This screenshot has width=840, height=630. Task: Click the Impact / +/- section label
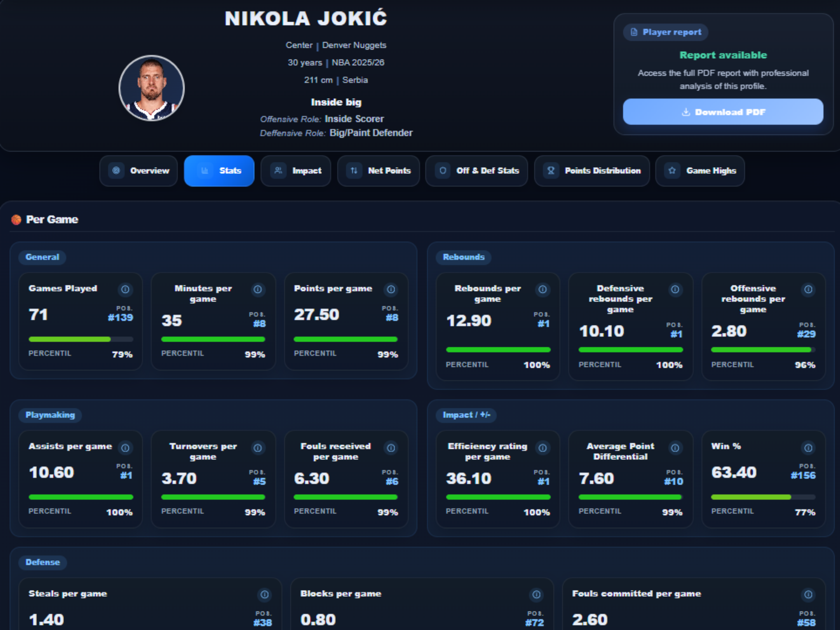click(x=466, y=415)
